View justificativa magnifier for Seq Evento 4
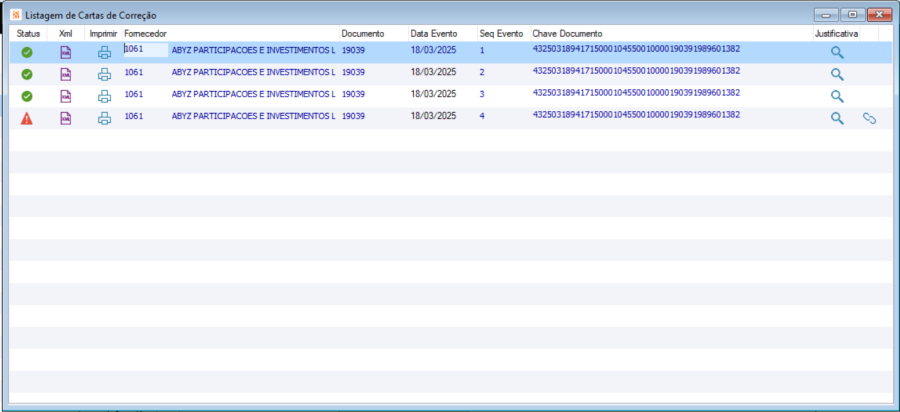 coord(837,119)
